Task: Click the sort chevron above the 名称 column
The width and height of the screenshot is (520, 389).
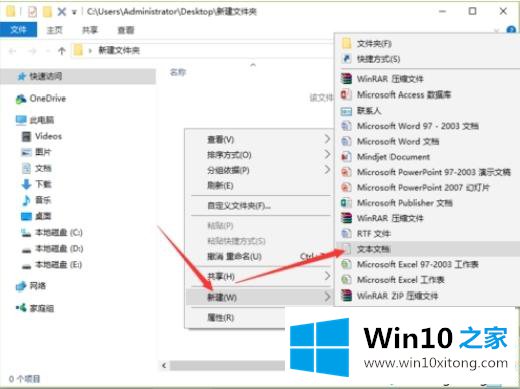Action: coord(253,65)
